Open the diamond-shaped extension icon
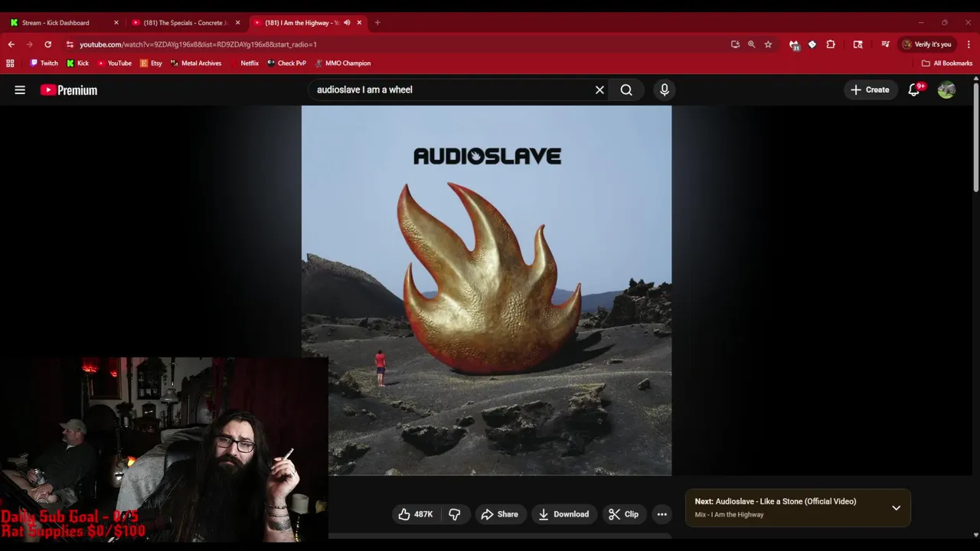 click(x=812, y=44)
